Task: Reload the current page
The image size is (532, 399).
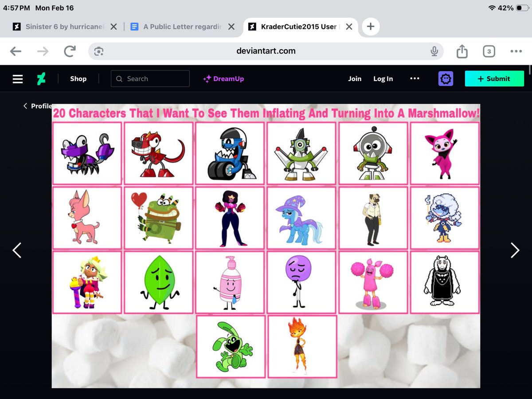Action: pyautogui.click(x=70, y=51)
